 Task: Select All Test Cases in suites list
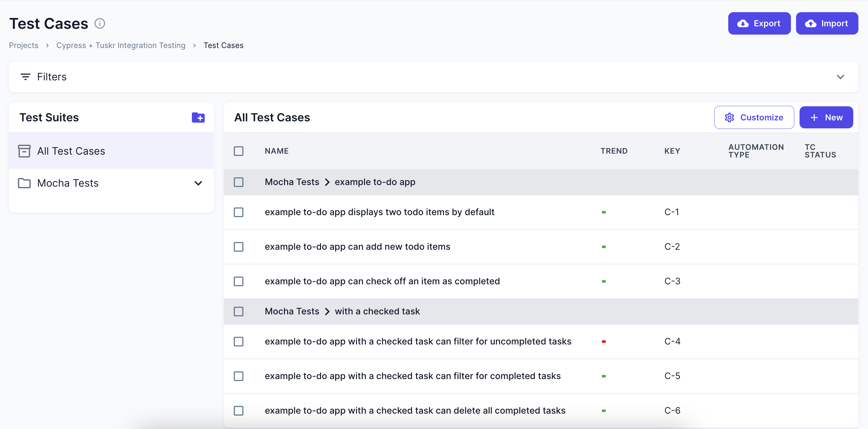(x=71, y=151)
